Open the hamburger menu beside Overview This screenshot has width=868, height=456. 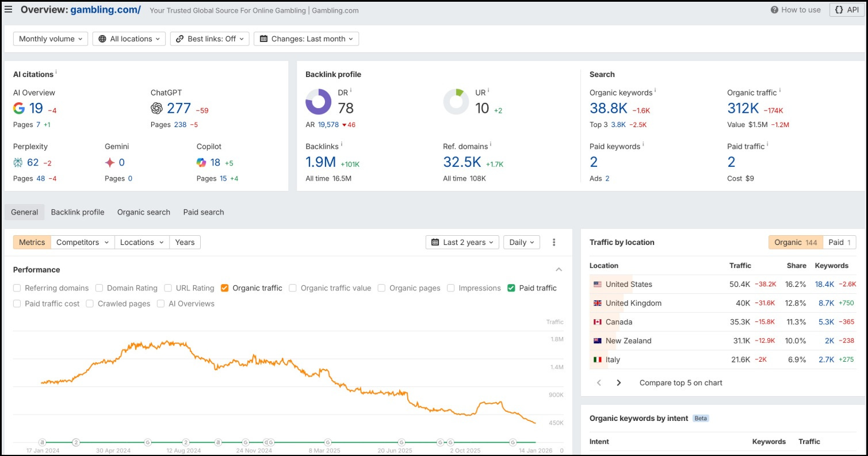(x=9, y=9)
